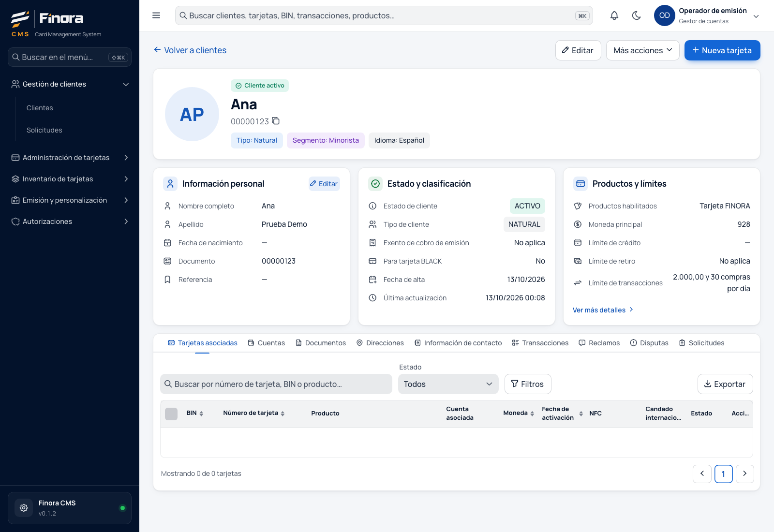Click the top Editar button
The image size is (774, 532).
pyautogui.click(x=578, y=50)
